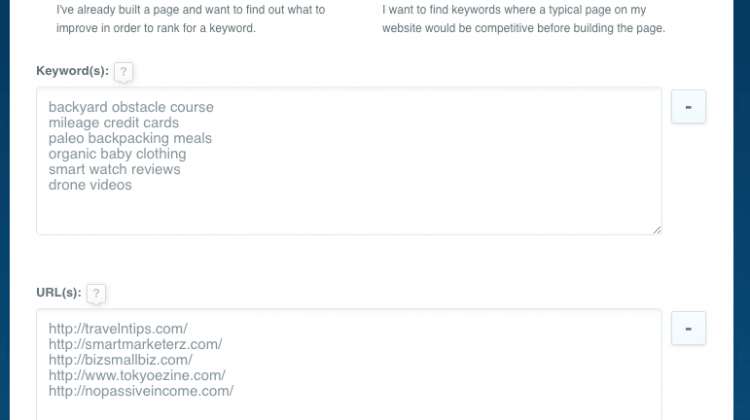Place cursor on "drone videos" line
The height and width of the screenshot is (420, 750).
pos(90,185)
